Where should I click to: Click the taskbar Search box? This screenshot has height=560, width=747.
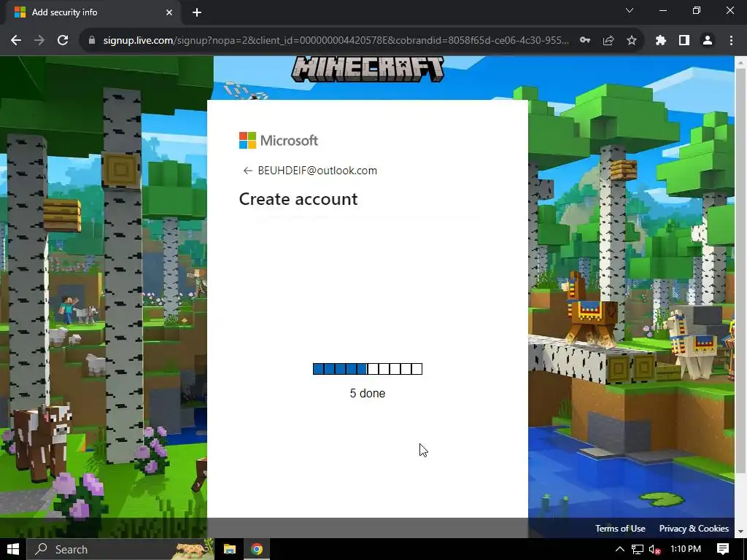tap(120, 549)
